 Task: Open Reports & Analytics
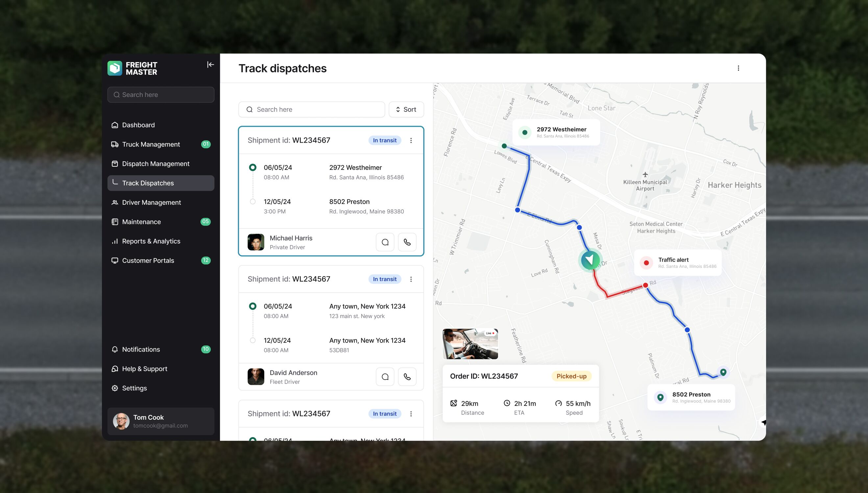click(x=161, y=241)
